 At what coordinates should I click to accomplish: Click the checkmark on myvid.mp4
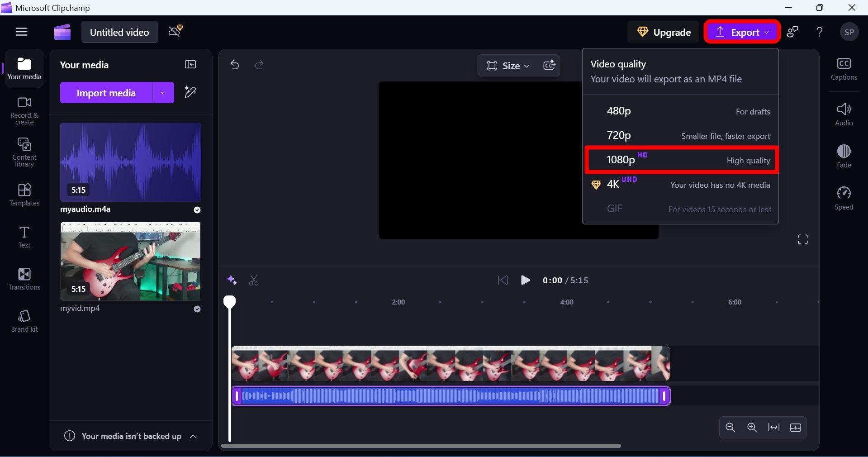tap(197, 309)
